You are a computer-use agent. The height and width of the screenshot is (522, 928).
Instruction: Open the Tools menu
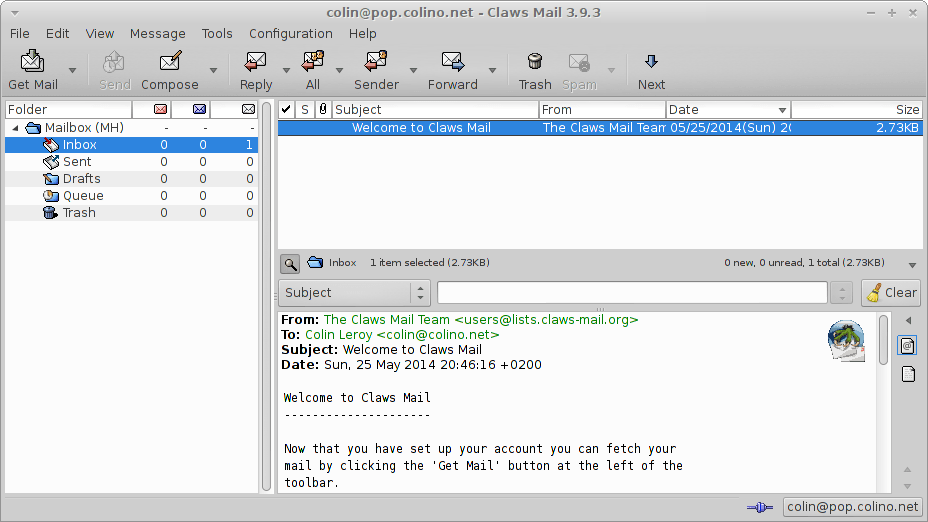(x=217, y=34)
